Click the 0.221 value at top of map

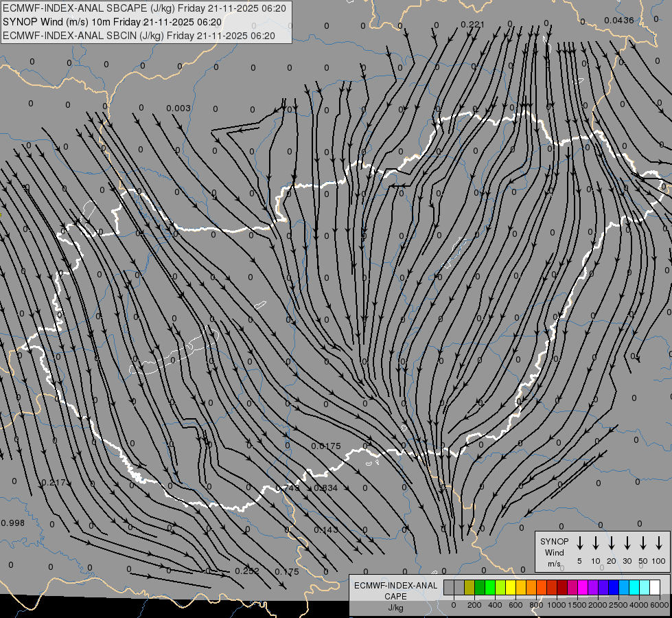coord(472,25)
